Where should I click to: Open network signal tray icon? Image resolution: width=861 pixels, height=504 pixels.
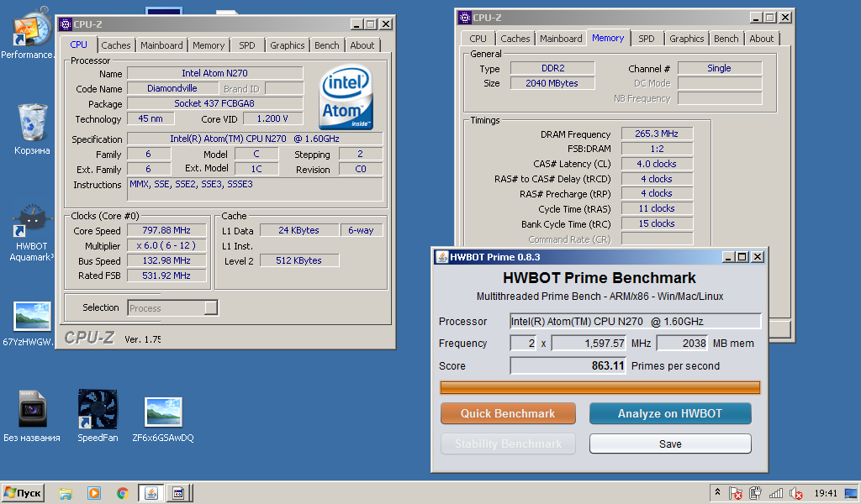776,494
